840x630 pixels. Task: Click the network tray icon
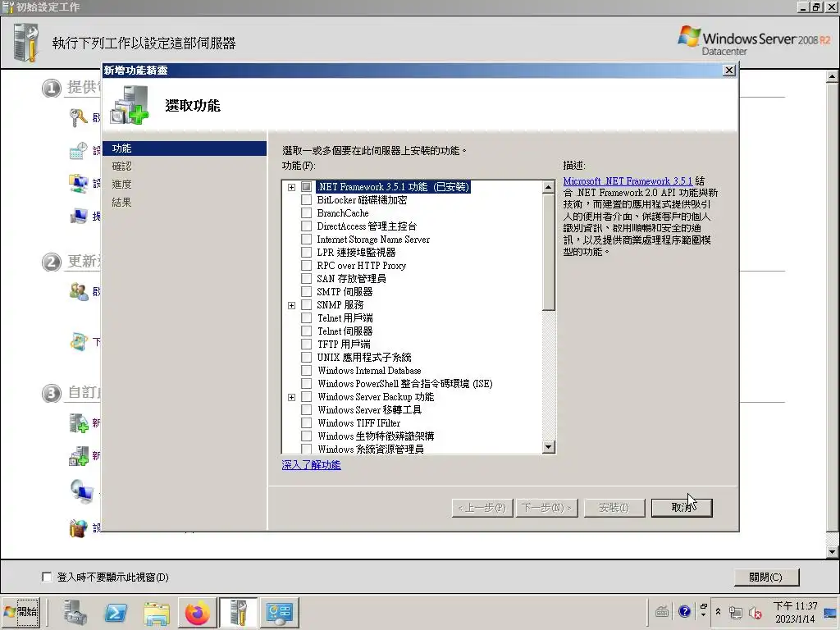736,613
